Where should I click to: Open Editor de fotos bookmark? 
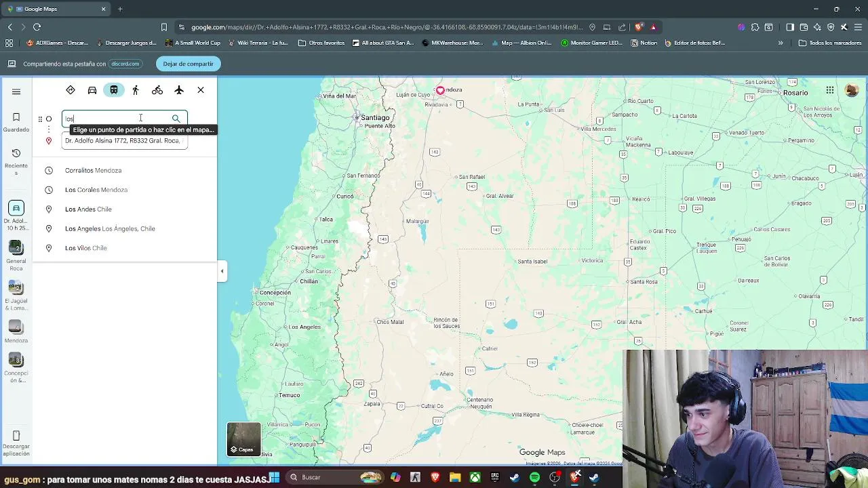[x=695, y=43]
